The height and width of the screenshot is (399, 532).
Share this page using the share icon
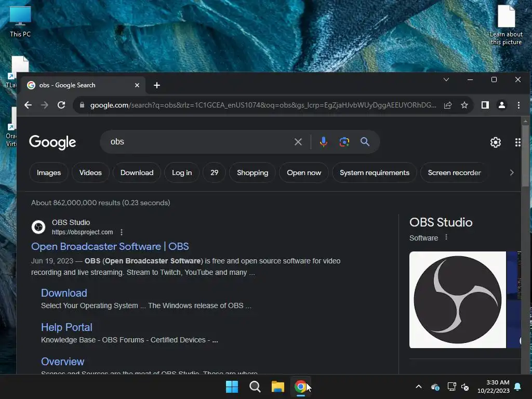coord(448,105)
